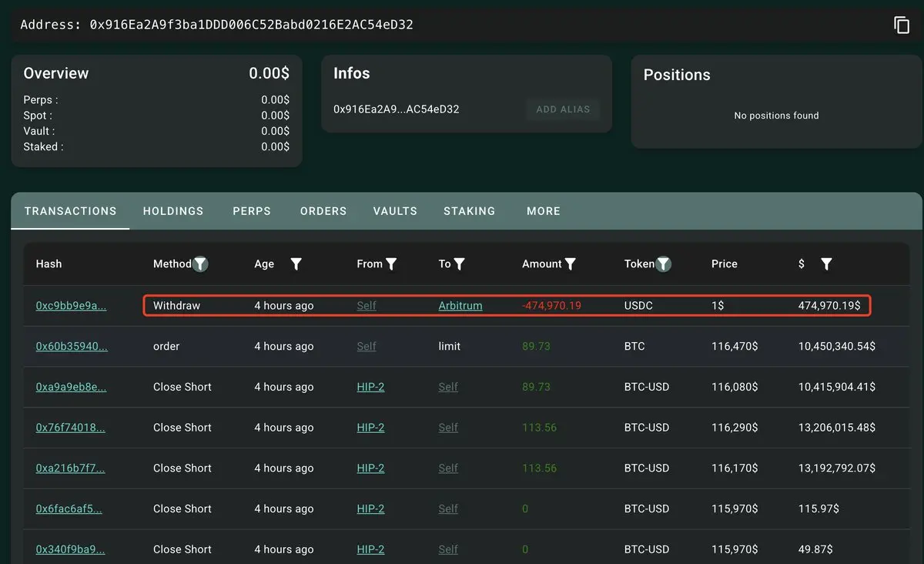Image resolution: width=924 pixels, height=564 pixels.
Task: Click the Price column header
Action: point(725,264)
